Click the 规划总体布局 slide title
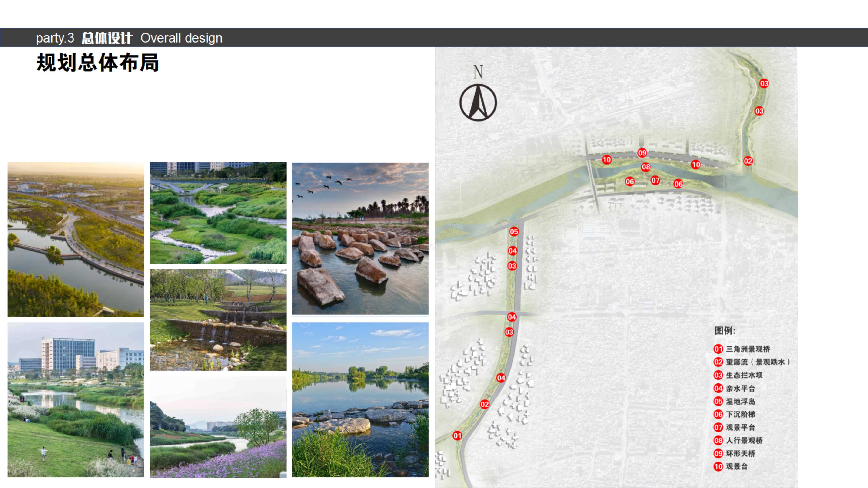 [98, 63]
